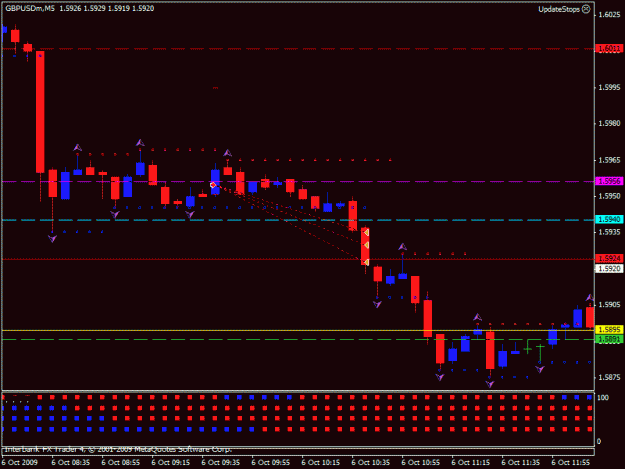Click the 1.5875 price scale value
The height and width of the screenshot is (469, 625).
609,377
